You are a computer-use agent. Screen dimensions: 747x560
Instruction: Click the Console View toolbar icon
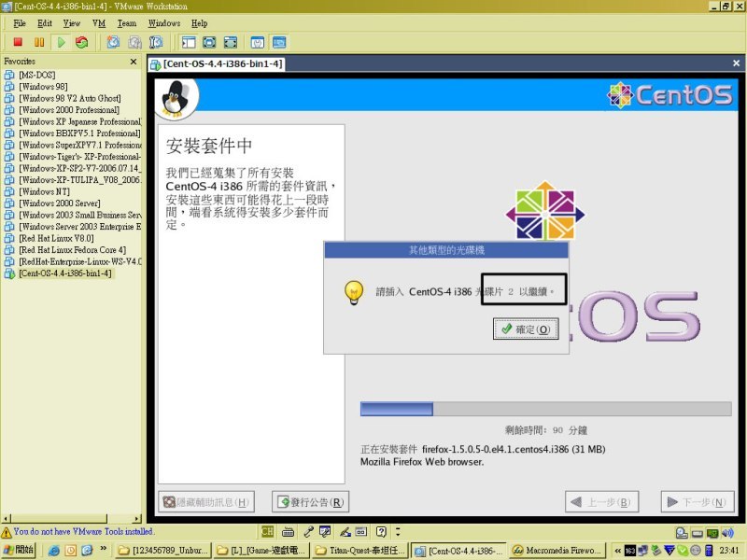click(279, 42)
